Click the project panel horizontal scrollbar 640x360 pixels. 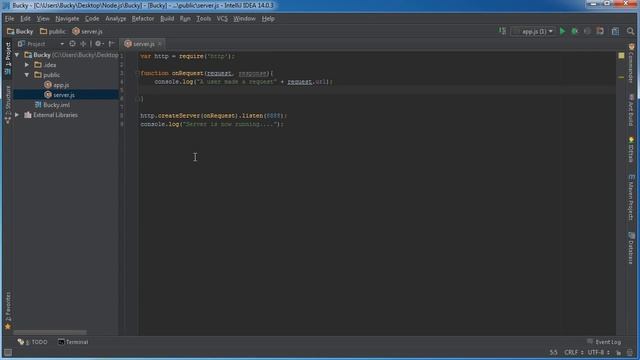point(50,333)
